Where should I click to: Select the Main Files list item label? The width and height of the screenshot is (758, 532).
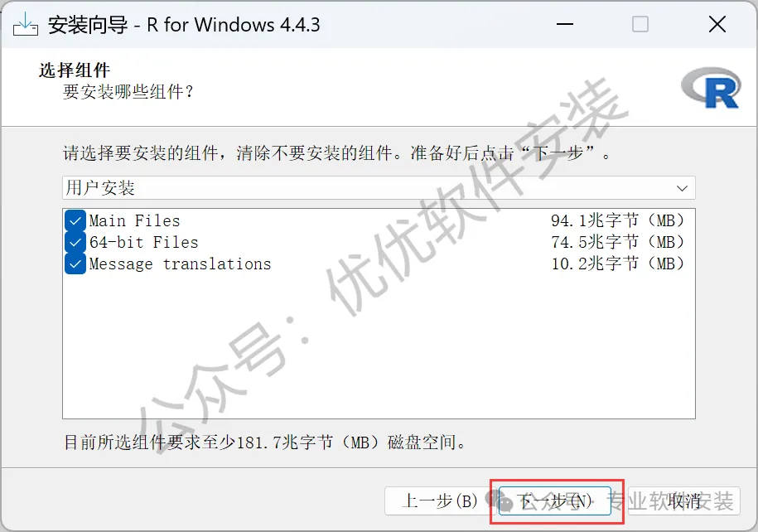(x=134, y=221)
